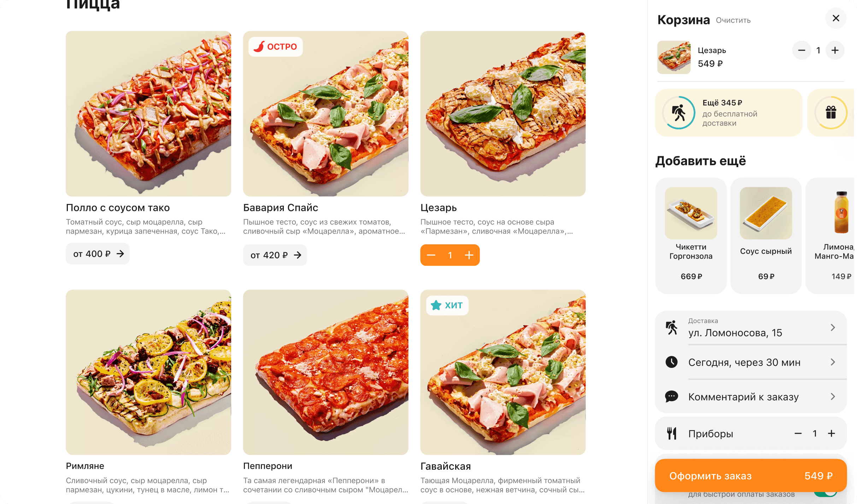
Task: Add Чикетти Горгонзола suggestion to cart
Action: coord(691,236)
